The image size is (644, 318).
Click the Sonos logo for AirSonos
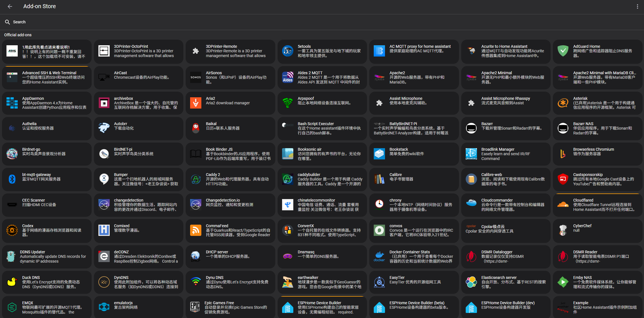tap(196, 77)
